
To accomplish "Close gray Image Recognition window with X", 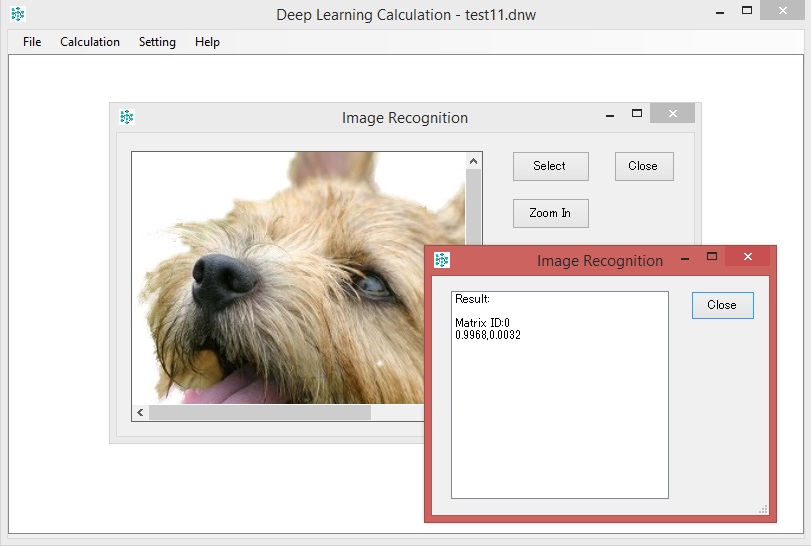I will point(672,113).
